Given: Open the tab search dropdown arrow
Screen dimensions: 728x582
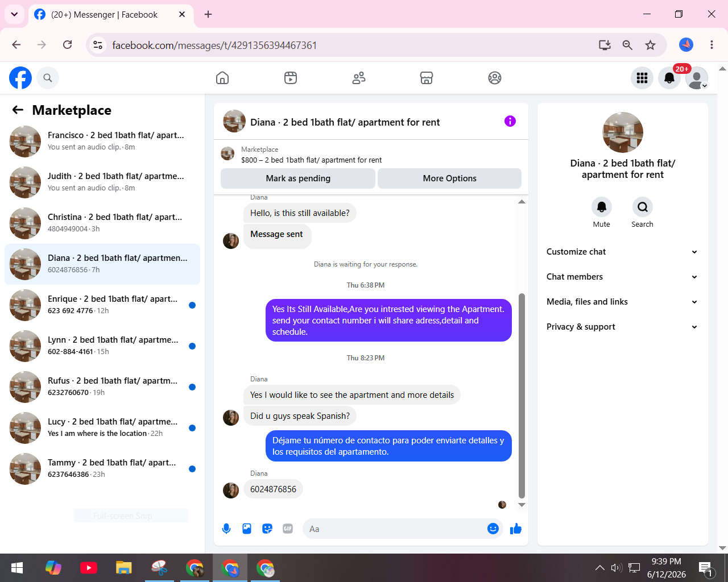Looking at the screenshot, I should [x=14, y=14].
